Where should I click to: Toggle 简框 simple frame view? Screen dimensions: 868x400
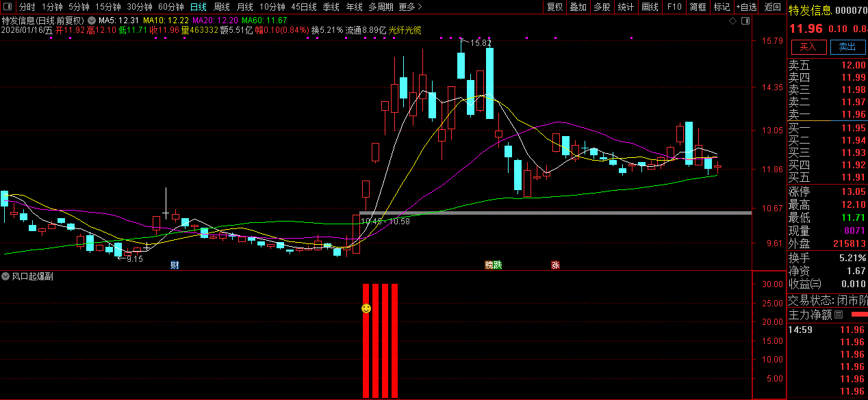698,7
